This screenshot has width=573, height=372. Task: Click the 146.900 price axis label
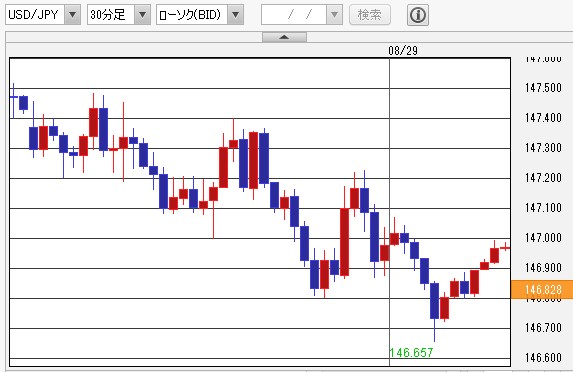pyautogui.click(x=543, y=267)
